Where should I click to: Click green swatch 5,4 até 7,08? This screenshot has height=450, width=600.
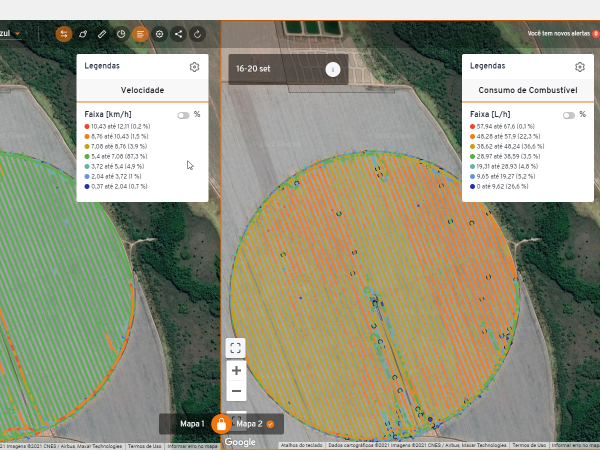[x=87, y=156]
